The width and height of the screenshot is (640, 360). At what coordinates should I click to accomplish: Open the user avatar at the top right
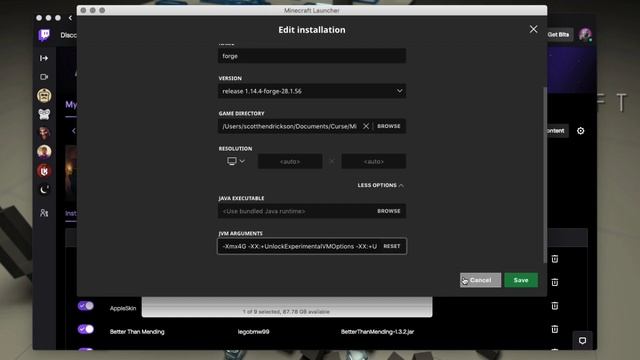[x=585, y=35]
